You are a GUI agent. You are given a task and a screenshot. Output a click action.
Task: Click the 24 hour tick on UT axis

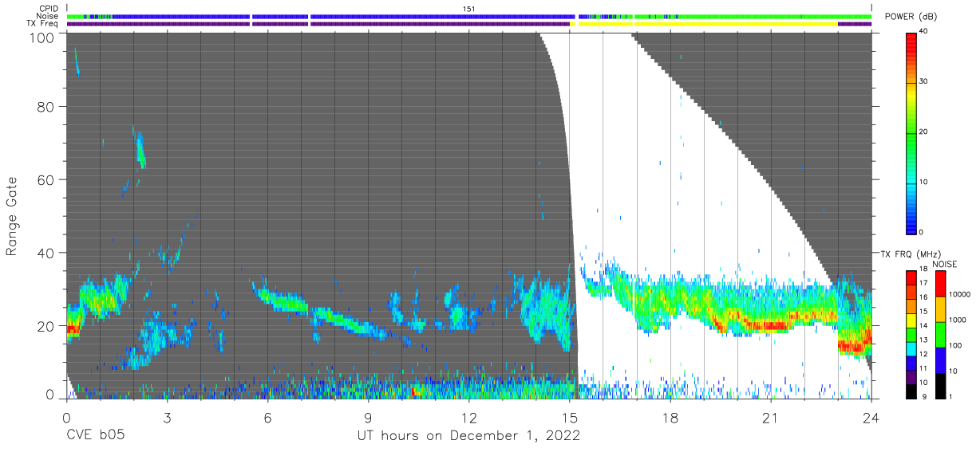tap(871, 417)
